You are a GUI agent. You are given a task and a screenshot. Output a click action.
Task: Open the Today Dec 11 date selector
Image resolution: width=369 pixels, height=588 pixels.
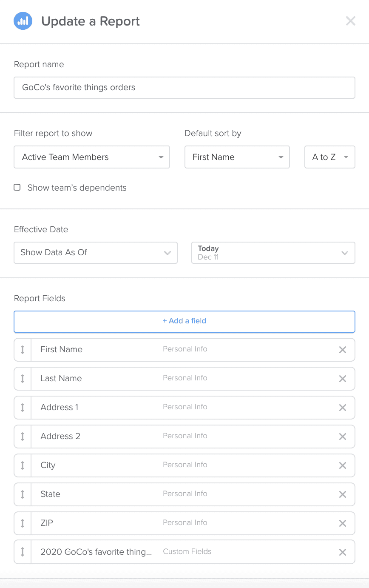coord(273,253)
